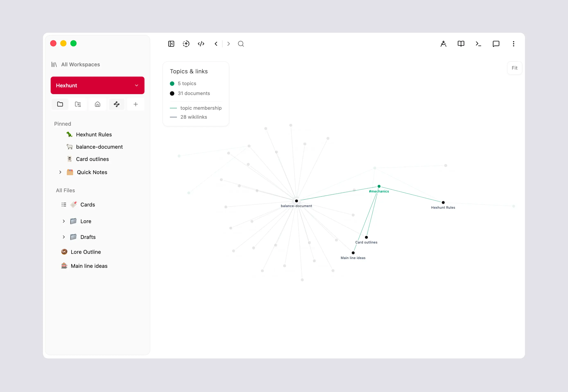Click the '31 documents' legend text

pyautogui.click(x=194, y=93)
